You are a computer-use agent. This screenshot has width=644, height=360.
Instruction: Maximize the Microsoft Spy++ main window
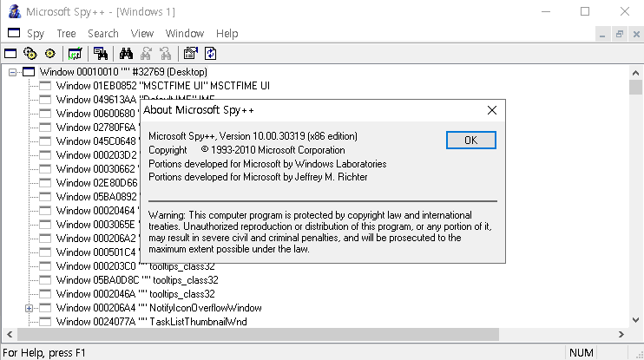pyautogui.click(x=585, y=11)
